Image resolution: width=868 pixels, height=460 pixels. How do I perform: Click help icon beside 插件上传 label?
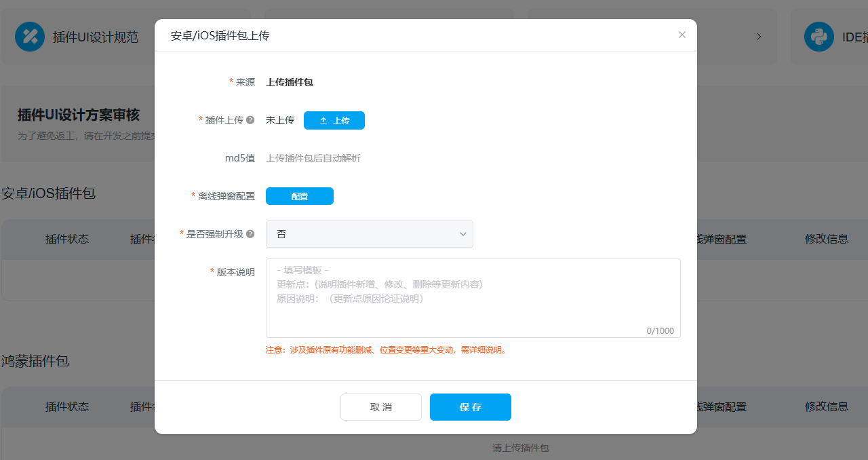(250, 120)
